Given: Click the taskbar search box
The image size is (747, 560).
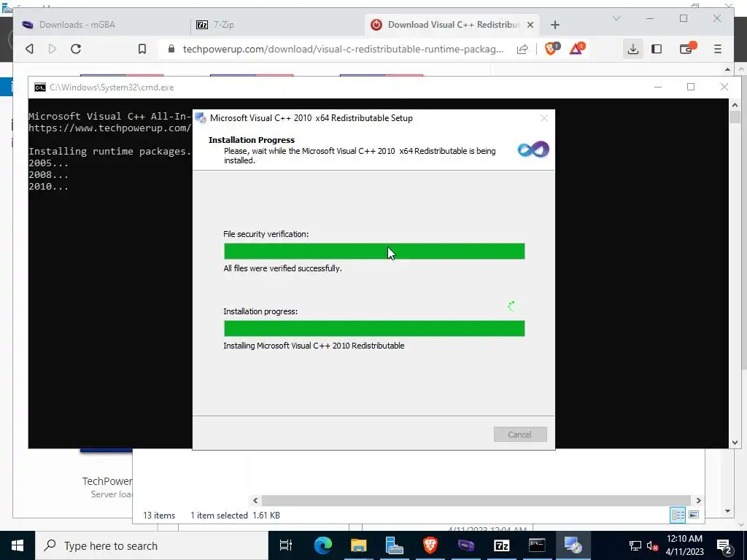Looking at the screenshot, I should click(x=152, y=545).
